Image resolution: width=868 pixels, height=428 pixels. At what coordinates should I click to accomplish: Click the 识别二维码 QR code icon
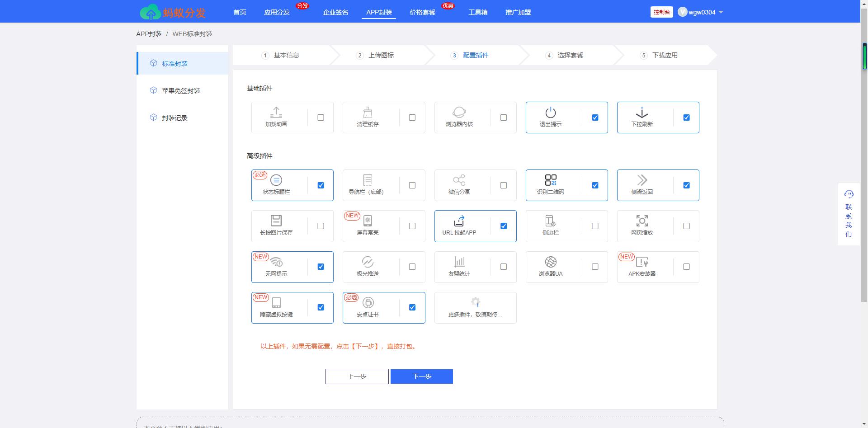(550, 180)
